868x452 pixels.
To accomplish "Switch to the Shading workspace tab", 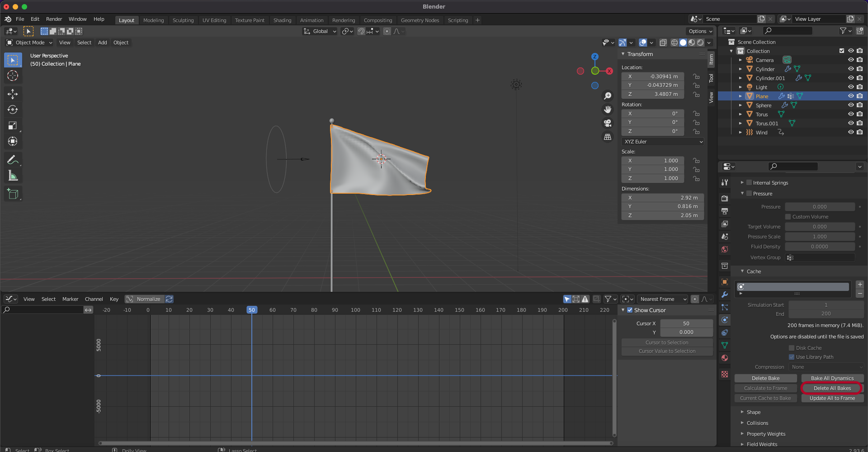I will [x=282, y=20].
